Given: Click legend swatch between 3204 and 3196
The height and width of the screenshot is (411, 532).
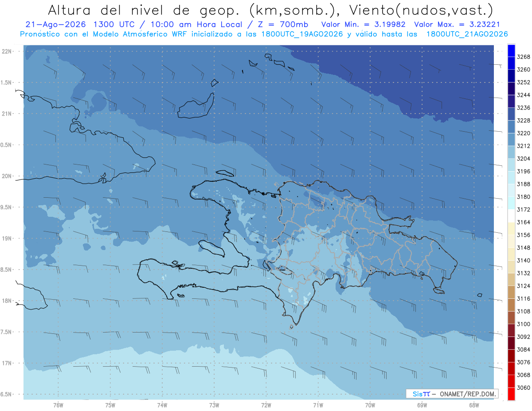Looking at the screenshot, I should (511, 165).
